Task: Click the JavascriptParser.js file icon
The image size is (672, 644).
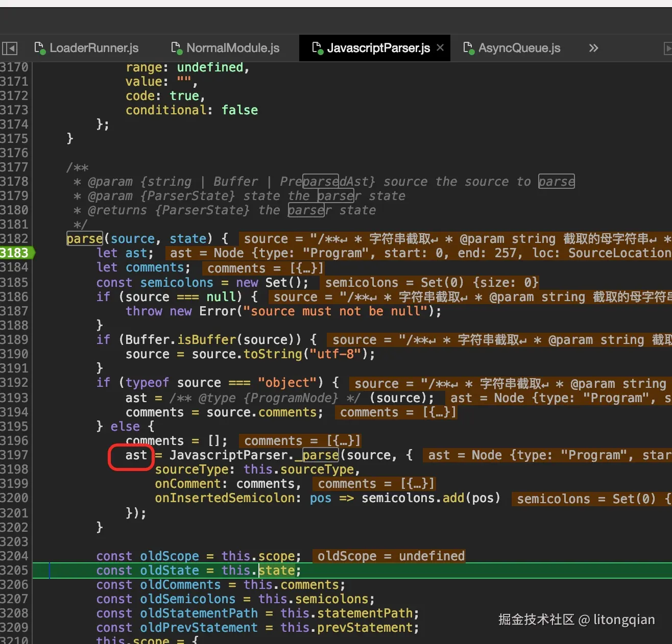Action: point(317,48)
